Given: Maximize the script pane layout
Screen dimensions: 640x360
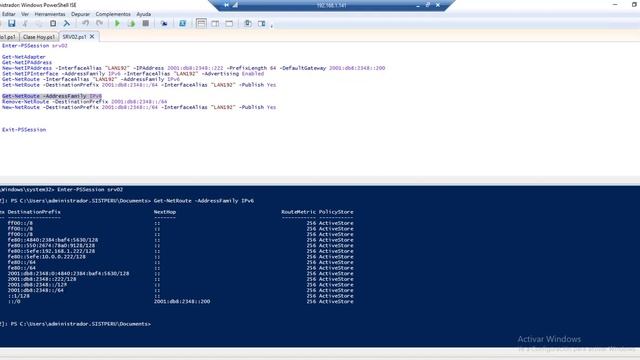Looking at the screenshot, I should 229,24.
